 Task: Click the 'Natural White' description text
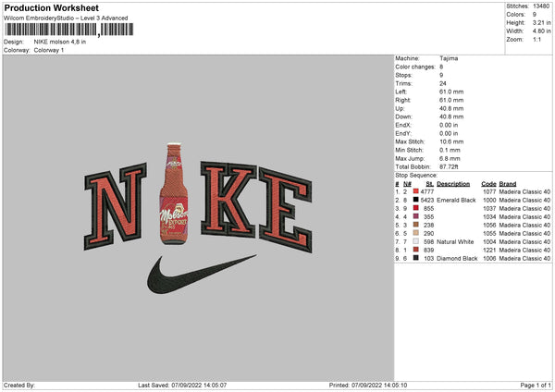point(455,242)
